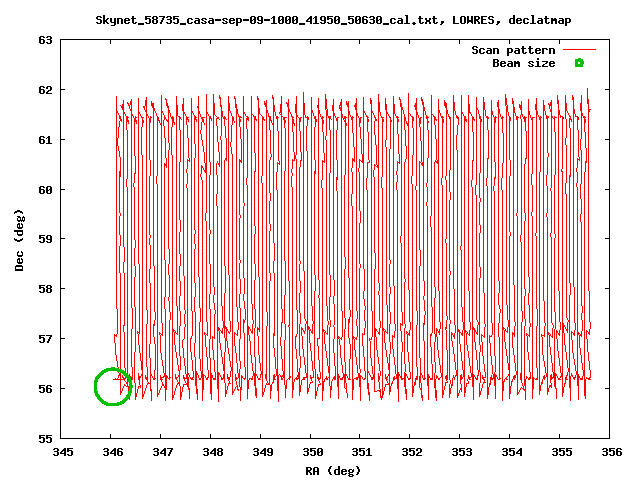The image size is (640, 480).
Task: Click the 'RA (deg)' axis label
Action: 333,471
